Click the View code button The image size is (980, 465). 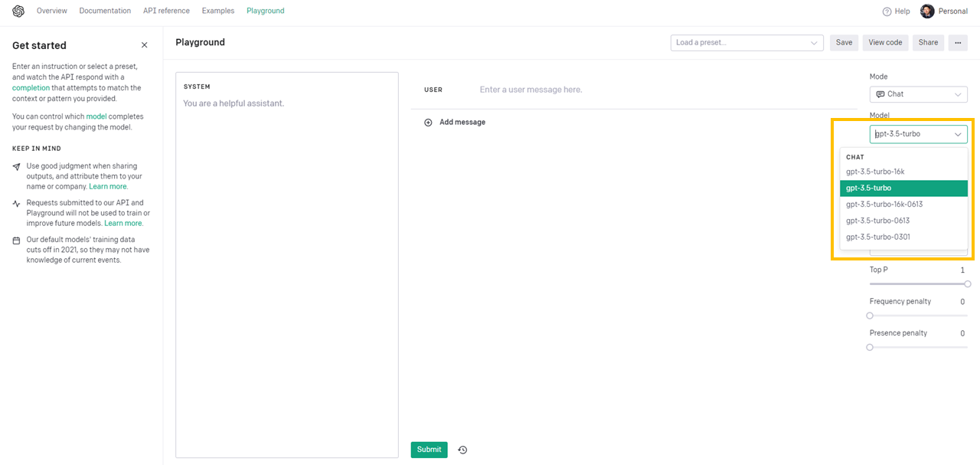click(x=885, y=43)
